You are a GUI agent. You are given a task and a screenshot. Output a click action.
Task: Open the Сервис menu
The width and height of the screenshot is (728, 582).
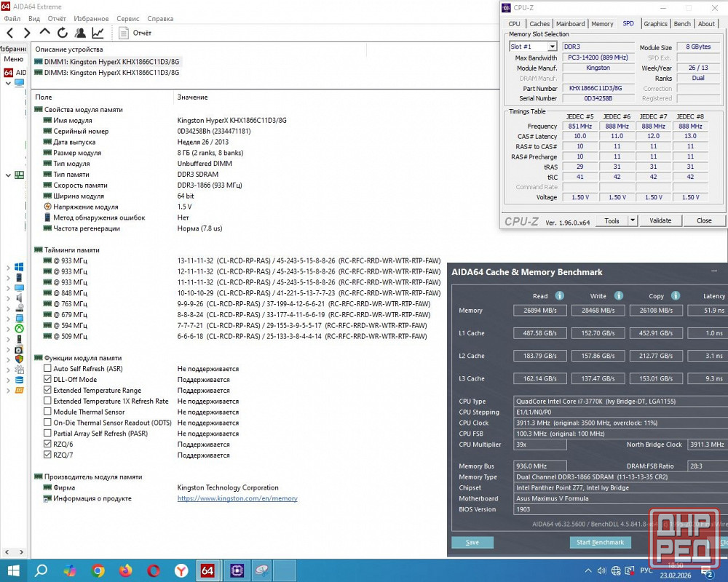point(127,18)
